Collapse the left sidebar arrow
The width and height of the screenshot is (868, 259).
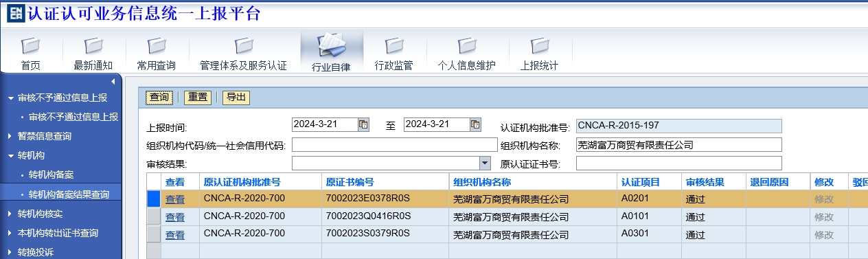tap(113, 82)
